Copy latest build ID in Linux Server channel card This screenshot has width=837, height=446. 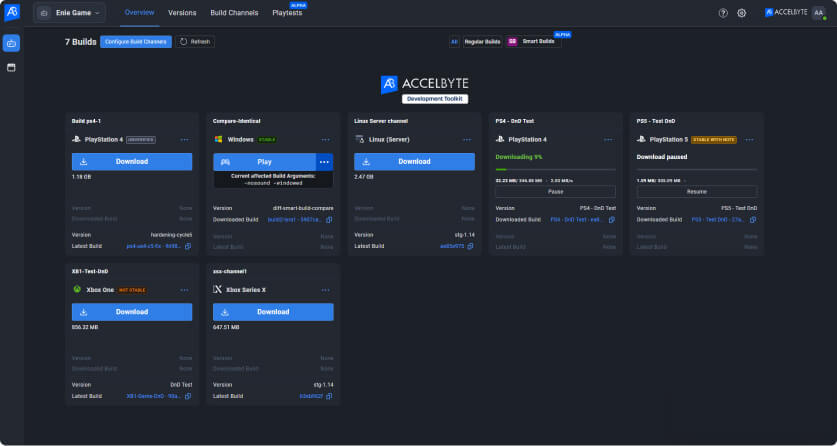tap(470, 246)
